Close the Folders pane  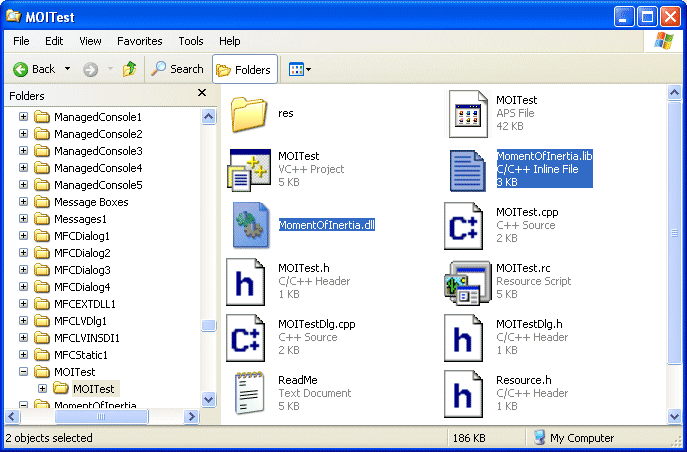point(202,93)
